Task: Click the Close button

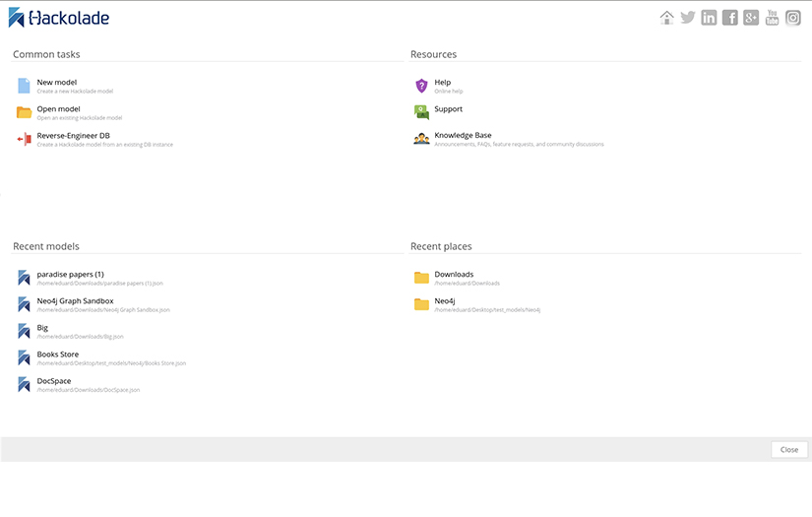Action: (x=789, y=450)
